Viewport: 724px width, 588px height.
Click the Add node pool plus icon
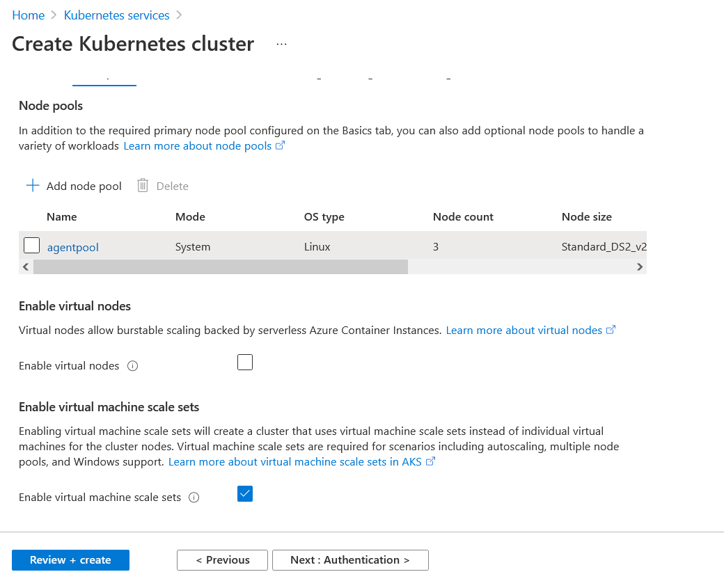[32, 186]
